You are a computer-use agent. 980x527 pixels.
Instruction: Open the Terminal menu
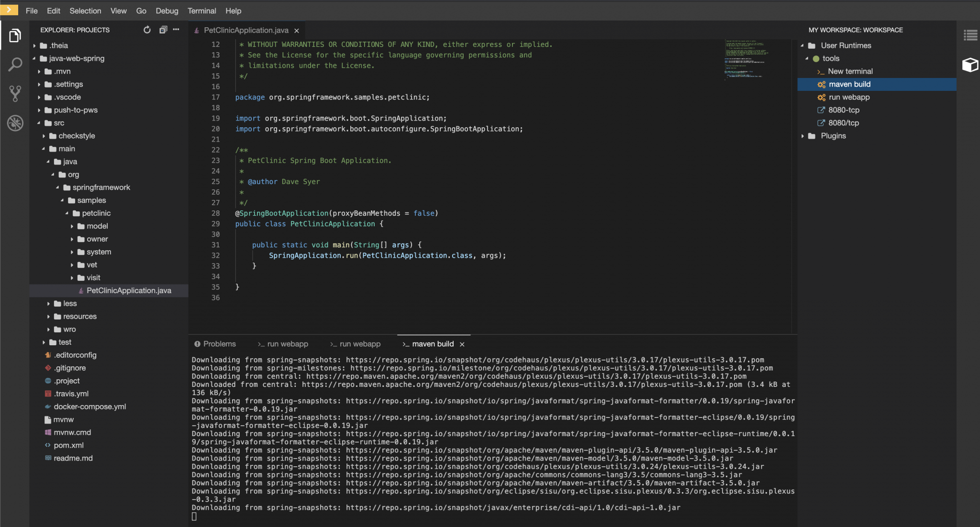(202, 11)
